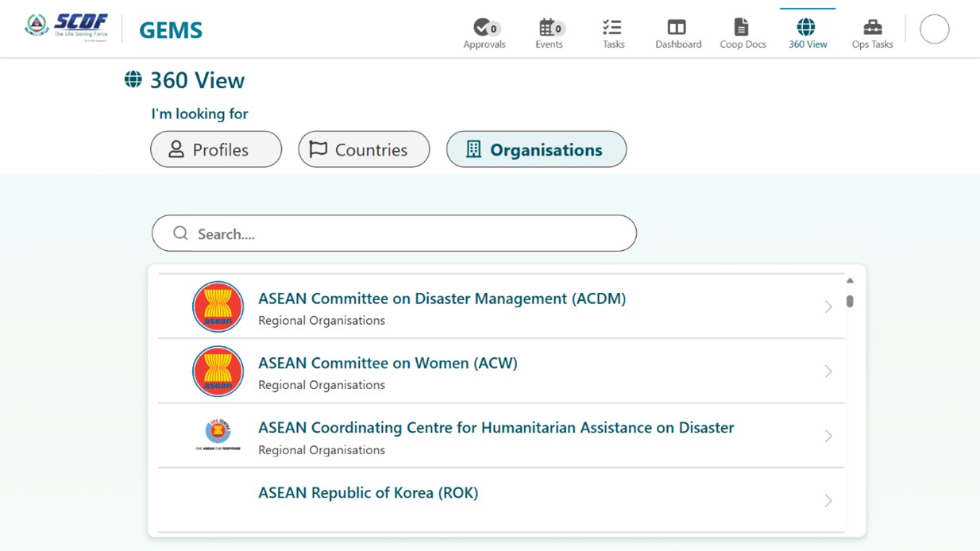Click the user profile avatar circle
The image size is (980, 551).
(x=934, y=29)
